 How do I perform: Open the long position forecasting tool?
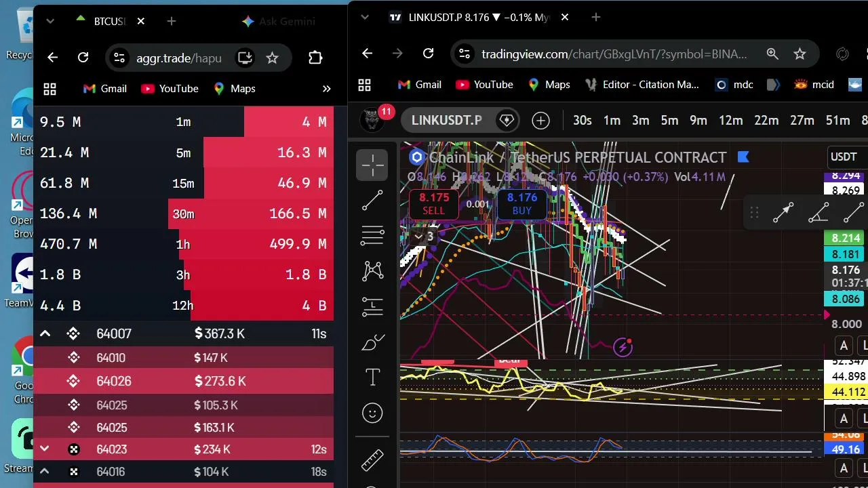[x=372, y=306]
